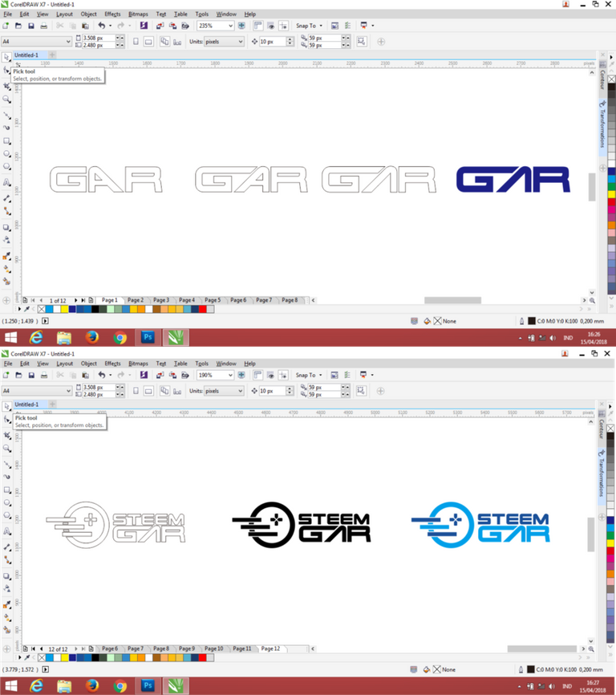Click the Print icon in upper window
616x695 pixels.
pos(44,26)
